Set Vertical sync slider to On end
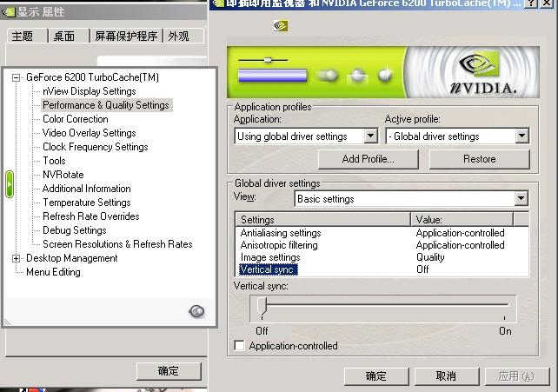The width and height of the screenshot is (558, 392). 505,305
